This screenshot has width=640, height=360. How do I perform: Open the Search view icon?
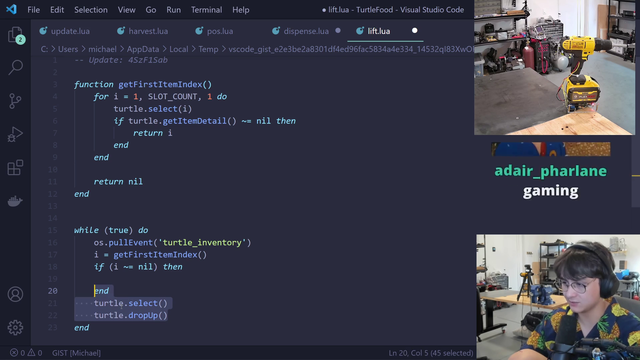(16, 67)
